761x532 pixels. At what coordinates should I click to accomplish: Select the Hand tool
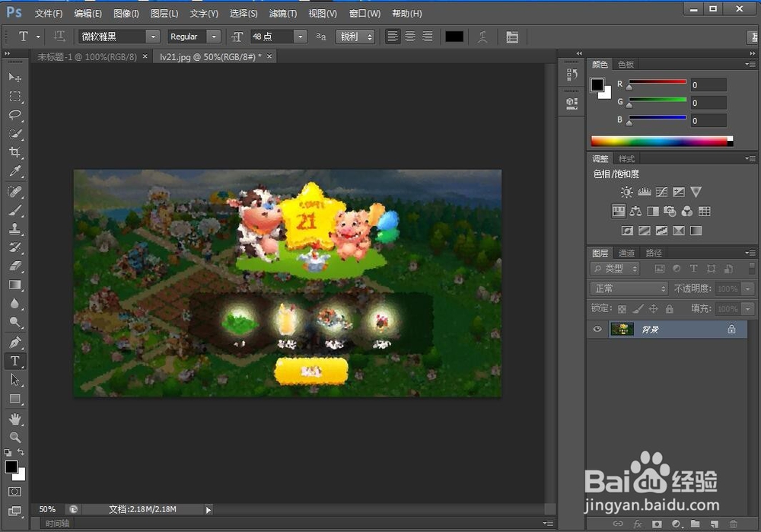click(x=15, y=419)
